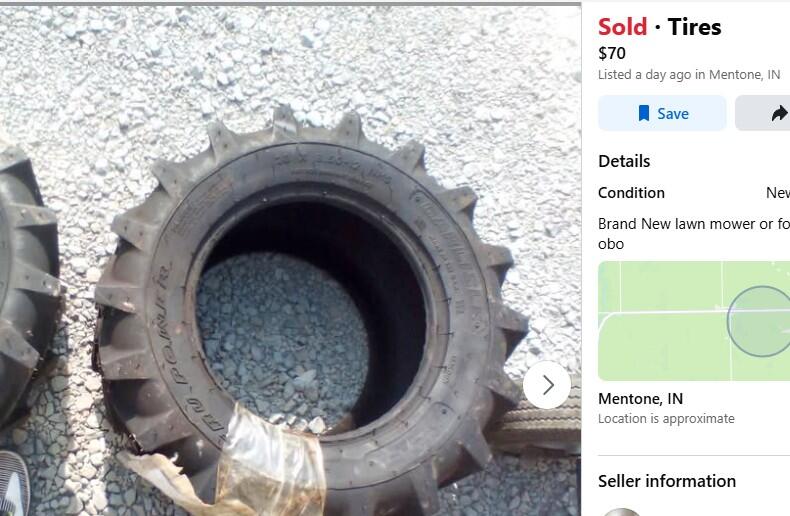790x516 pixels.
Task: Click the seller profile avatar
Action: coord(621,512)
